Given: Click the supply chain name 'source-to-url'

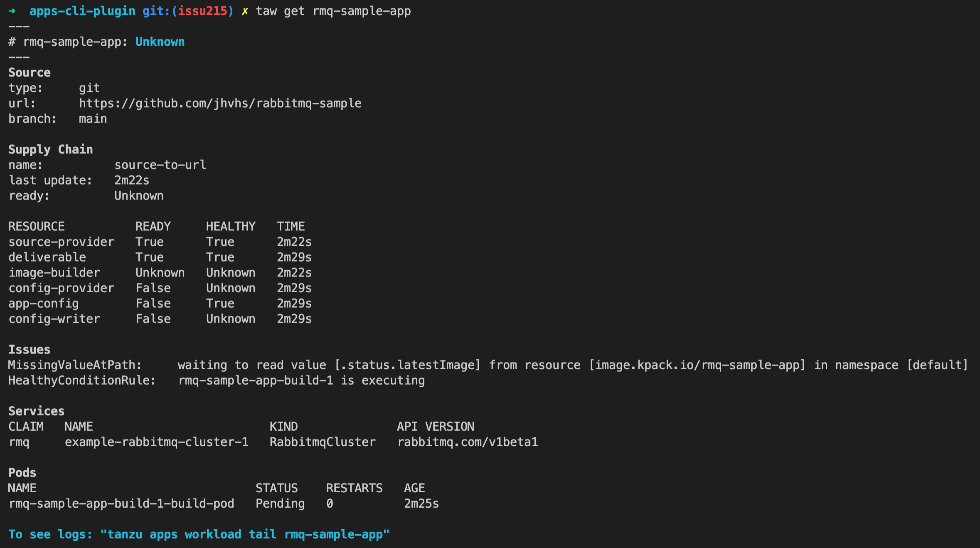Looking at the screenshot, I should tap(160, 165).
